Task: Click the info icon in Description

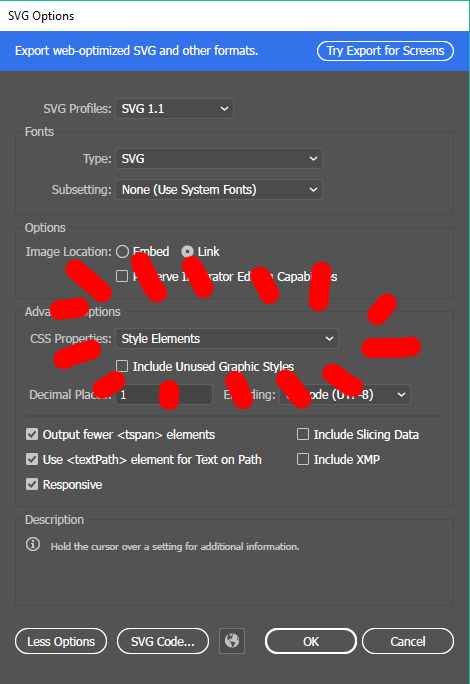Action: (33, 544)
